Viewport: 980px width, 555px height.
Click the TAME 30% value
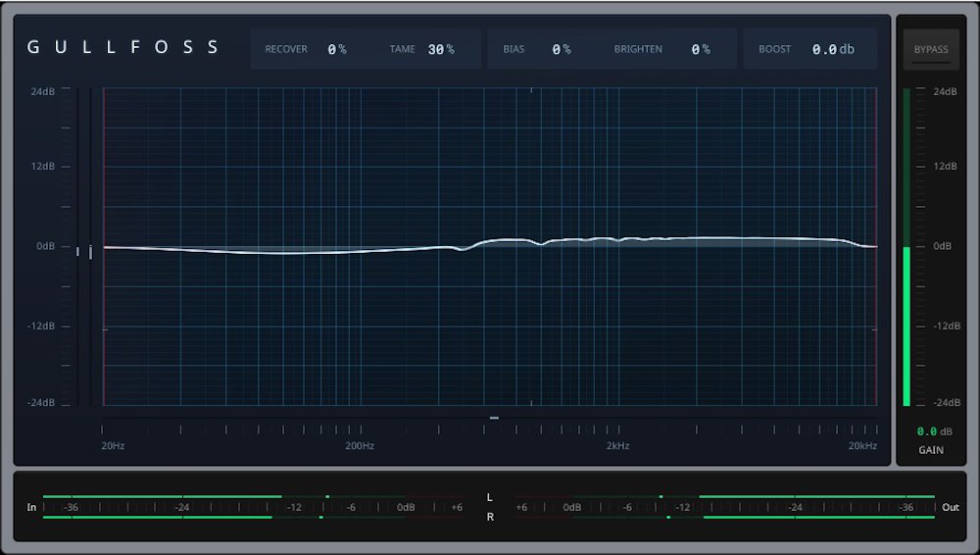(441, 49)
